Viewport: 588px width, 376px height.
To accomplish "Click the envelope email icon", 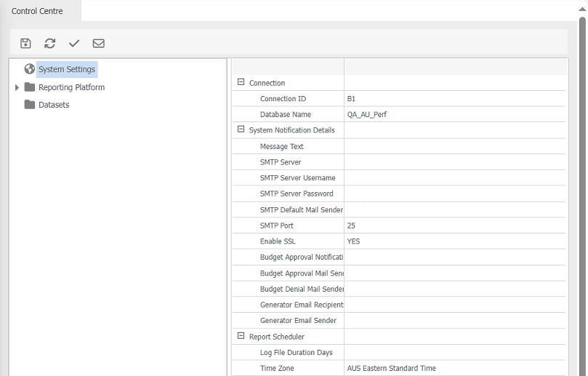I will (99, 43).
